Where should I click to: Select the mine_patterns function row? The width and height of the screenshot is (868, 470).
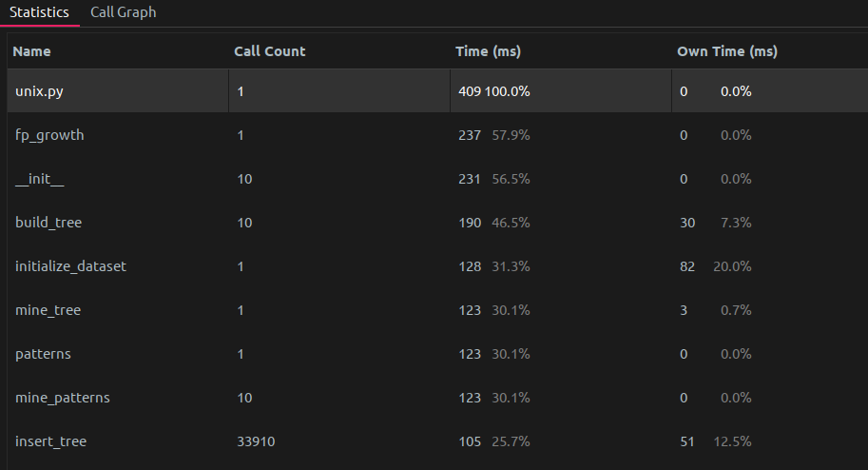click(x=437, y=398)
